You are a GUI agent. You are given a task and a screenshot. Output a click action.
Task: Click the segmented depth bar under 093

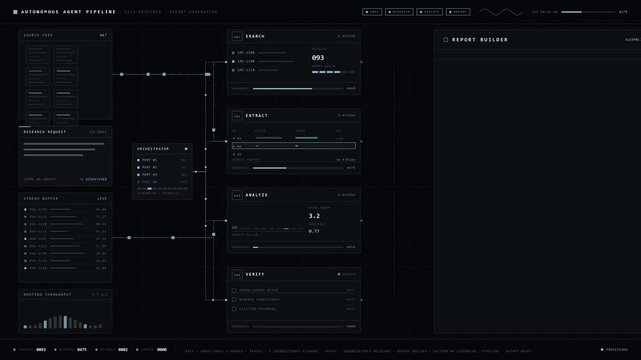tap(333, 72)
